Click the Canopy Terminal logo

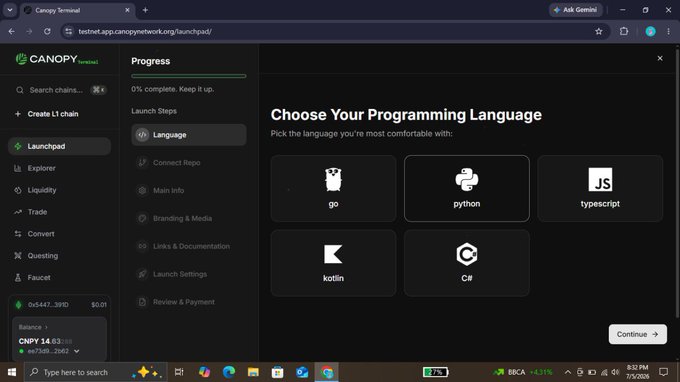(57, 59)
